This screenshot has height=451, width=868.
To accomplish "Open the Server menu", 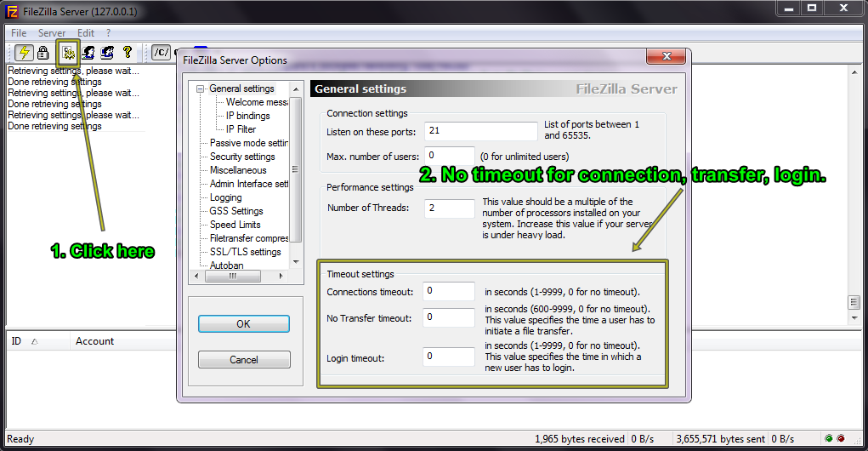I will [52, 32].
